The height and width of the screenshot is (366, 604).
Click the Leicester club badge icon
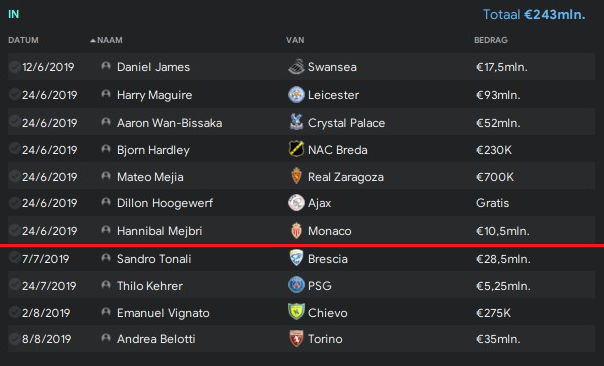click(x=296, y=95)
